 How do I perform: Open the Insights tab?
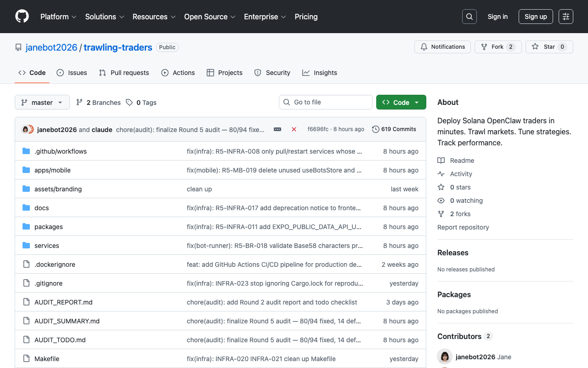point(320,73)
